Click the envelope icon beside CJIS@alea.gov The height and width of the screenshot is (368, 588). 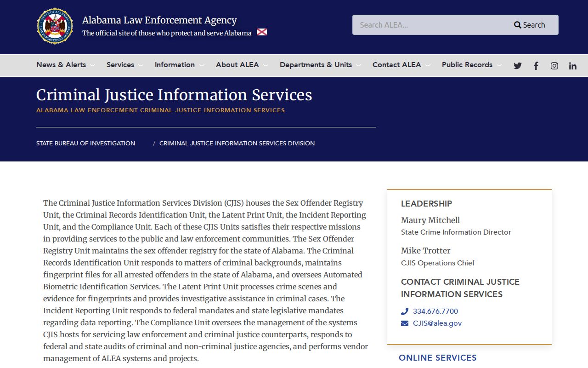405,323
